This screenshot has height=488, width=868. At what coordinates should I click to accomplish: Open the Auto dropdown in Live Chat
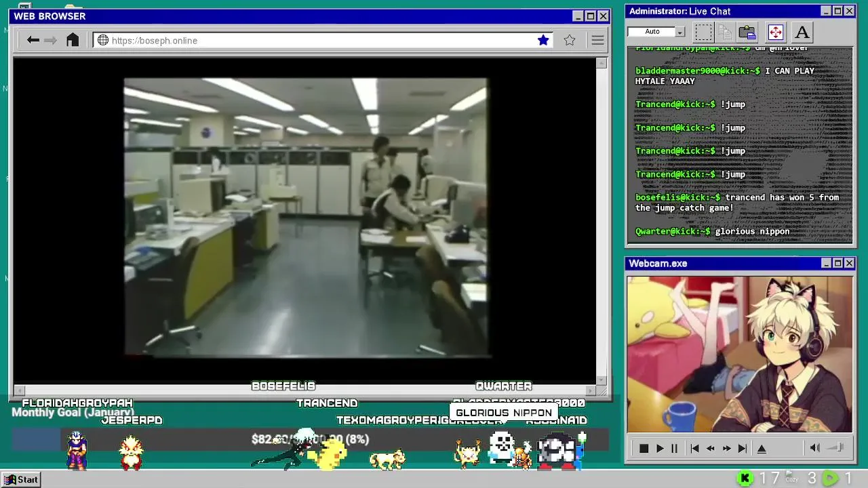click(680, 32)
